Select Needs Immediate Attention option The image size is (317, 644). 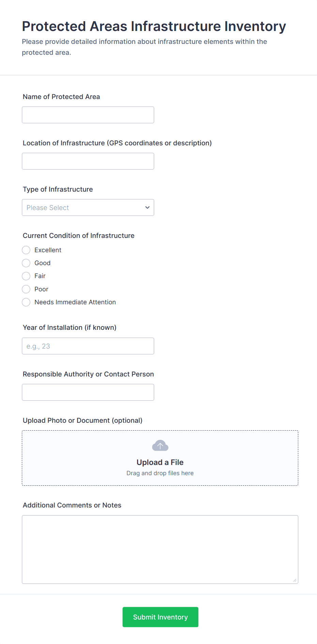coord(26,302)
